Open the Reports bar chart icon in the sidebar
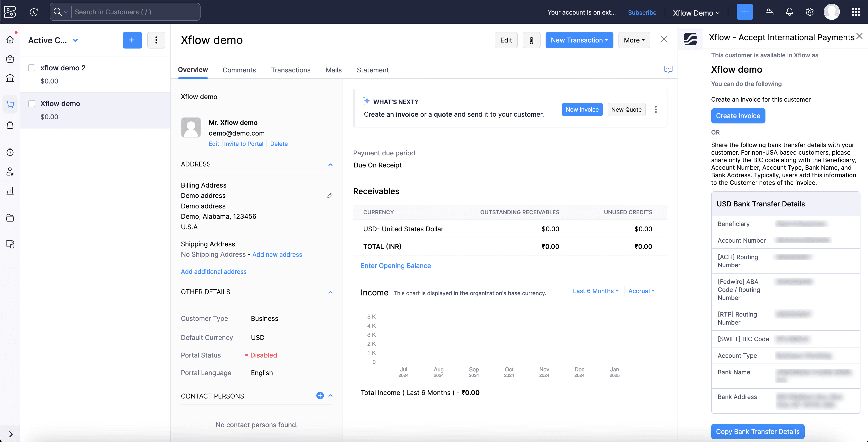The image size is (868, 442). pyautogui.click(x=10, y=191)
